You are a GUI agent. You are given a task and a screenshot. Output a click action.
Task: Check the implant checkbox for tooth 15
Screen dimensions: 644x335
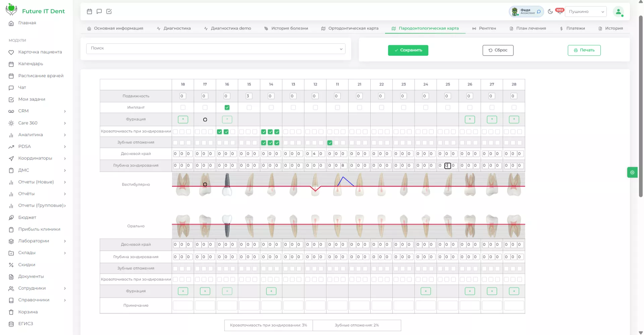[249, 108]
